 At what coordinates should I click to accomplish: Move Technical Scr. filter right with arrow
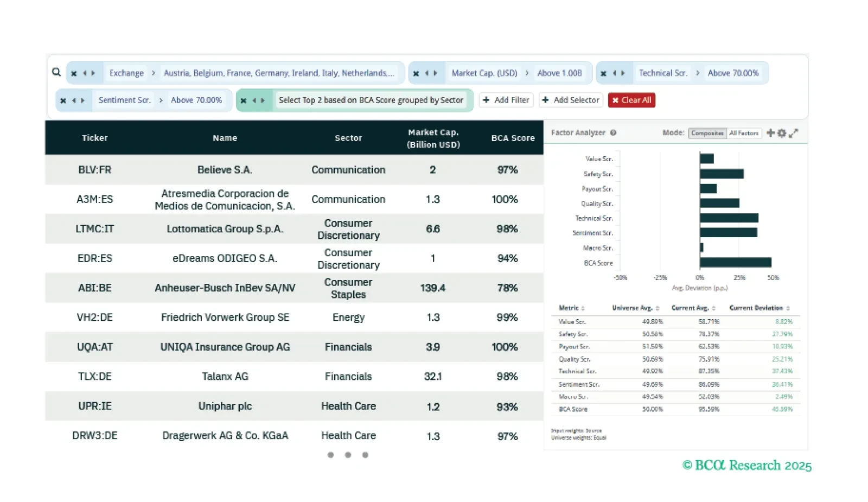coord(623,73)
